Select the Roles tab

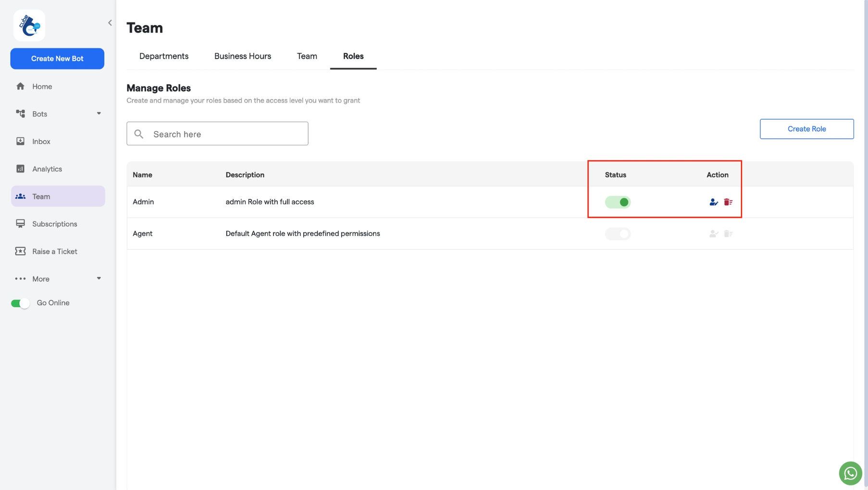click(353, 56)
